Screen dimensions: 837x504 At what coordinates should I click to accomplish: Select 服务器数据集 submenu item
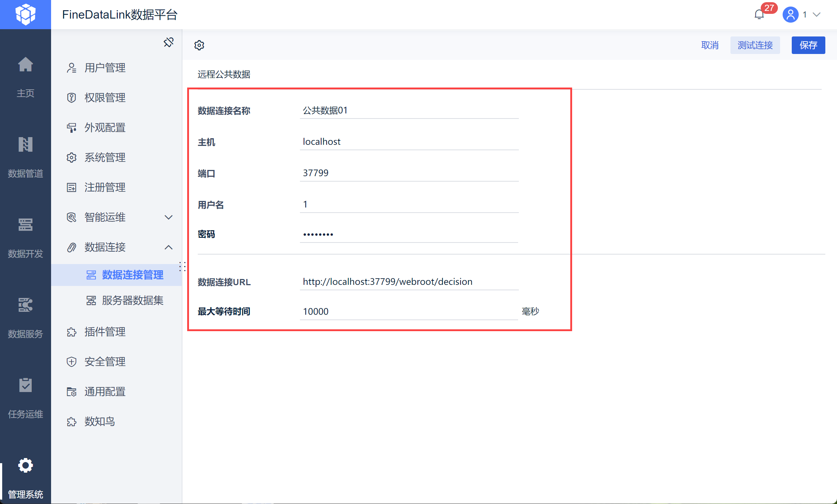tap(132, 301)
